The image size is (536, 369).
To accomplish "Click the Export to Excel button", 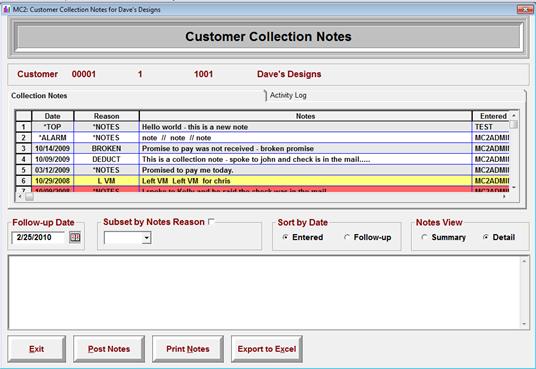I will [267, 349].
